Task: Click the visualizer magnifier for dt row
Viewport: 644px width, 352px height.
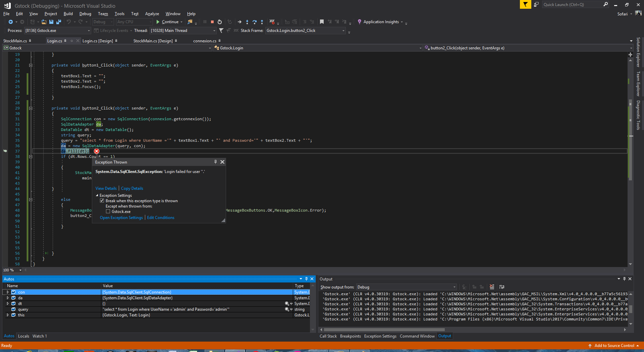Action: click(x=287, y=304)
